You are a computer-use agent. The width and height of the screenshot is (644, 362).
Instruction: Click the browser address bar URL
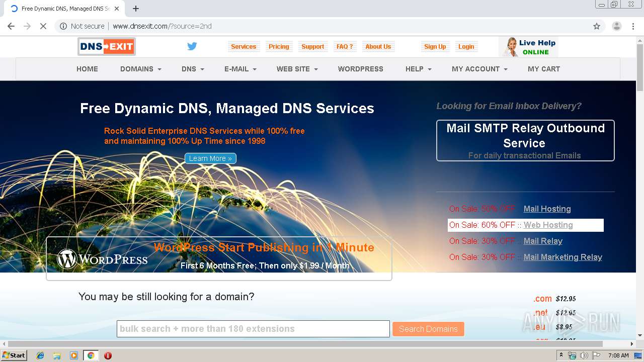162,26
